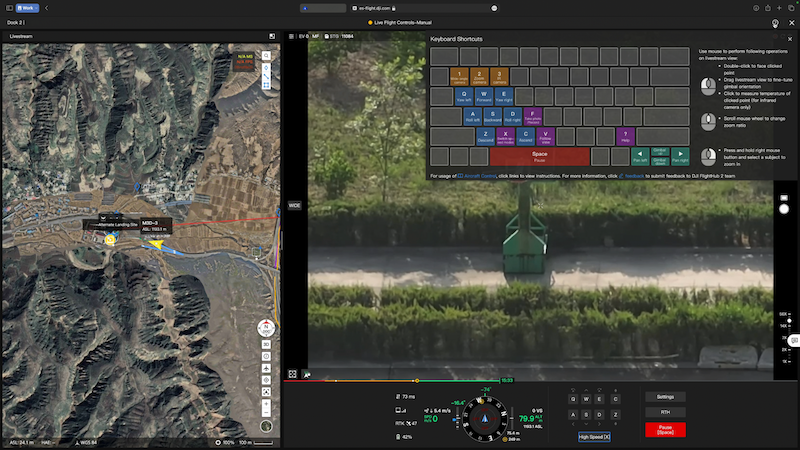Click the feedback link in shortcuts panel
800x450 pixels.
636,175
